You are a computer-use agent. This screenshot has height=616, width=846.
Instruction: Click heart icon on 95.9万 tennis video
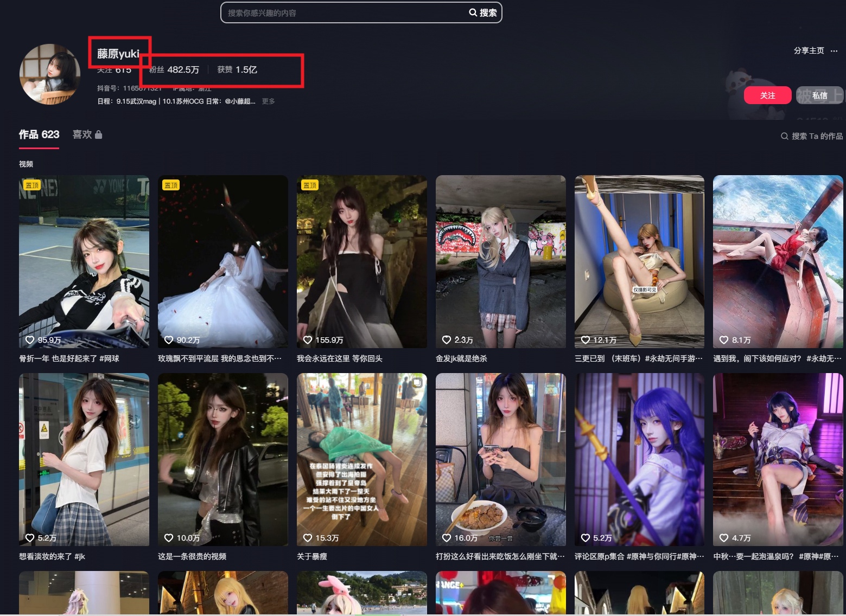[x=30, y=340]
